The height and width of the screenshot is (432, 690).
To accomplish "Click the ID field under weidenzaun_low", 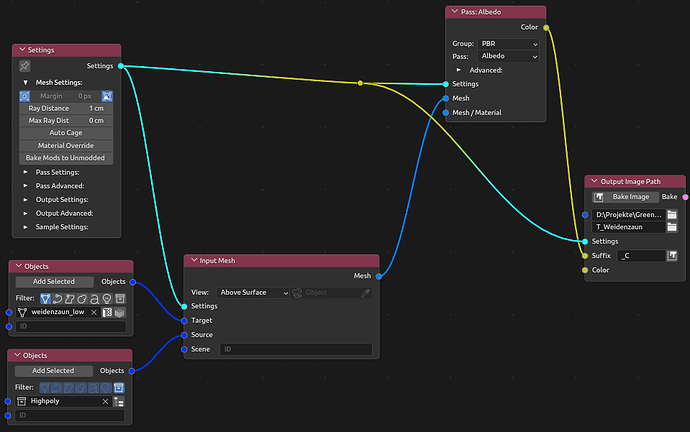I will pyautogui.click(x=71, y=326).
